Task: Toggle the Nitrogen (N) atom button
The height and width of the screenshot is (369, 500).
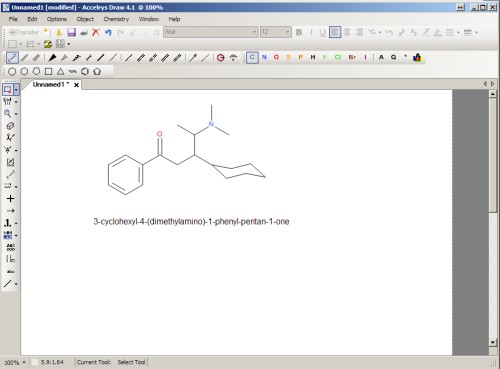Action: pos(264,57)
